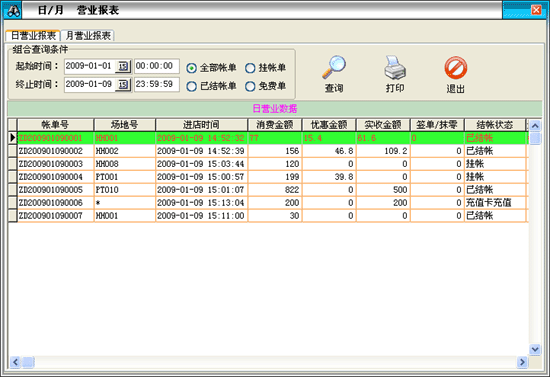Click the 优惠金额 column header
Viewport: 550px width, 377px height.
(x=329, y=124)
